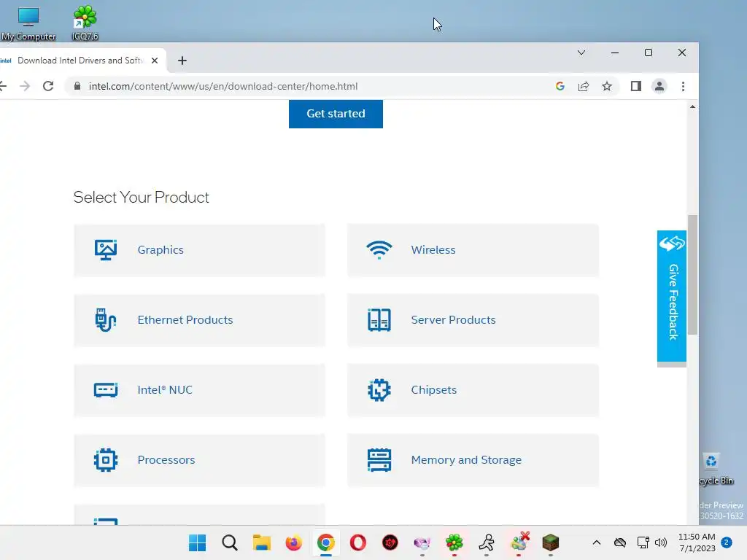Viewport: 747px width, 560px height.
Task: Open the Windows Start menu
Action: click(197, 542)
